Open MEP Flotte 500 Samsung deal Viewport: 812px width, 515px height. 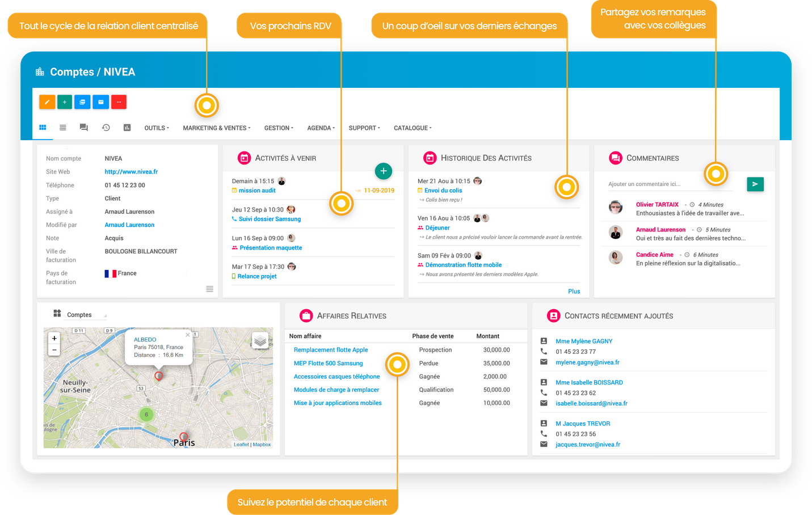point(328,364)
